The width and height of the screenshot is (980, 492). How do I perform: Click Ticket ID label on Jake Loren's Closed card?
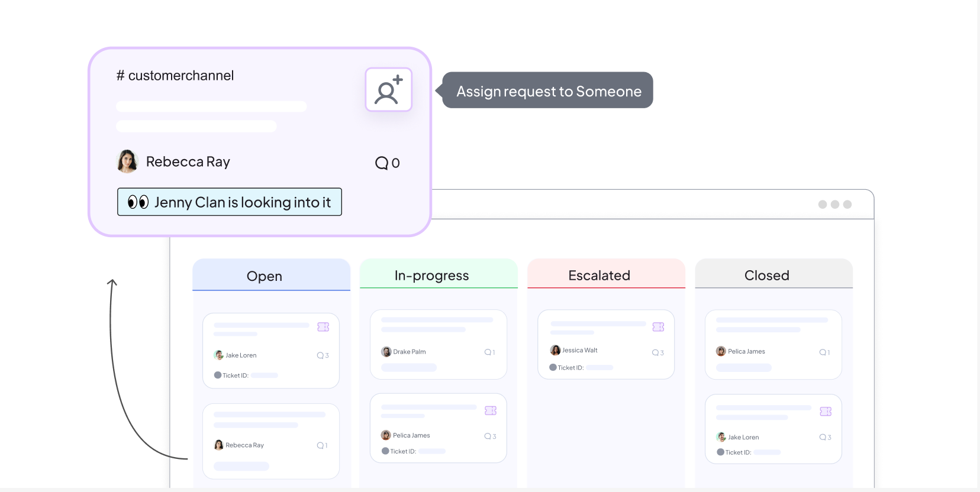(x=739, y=452)
